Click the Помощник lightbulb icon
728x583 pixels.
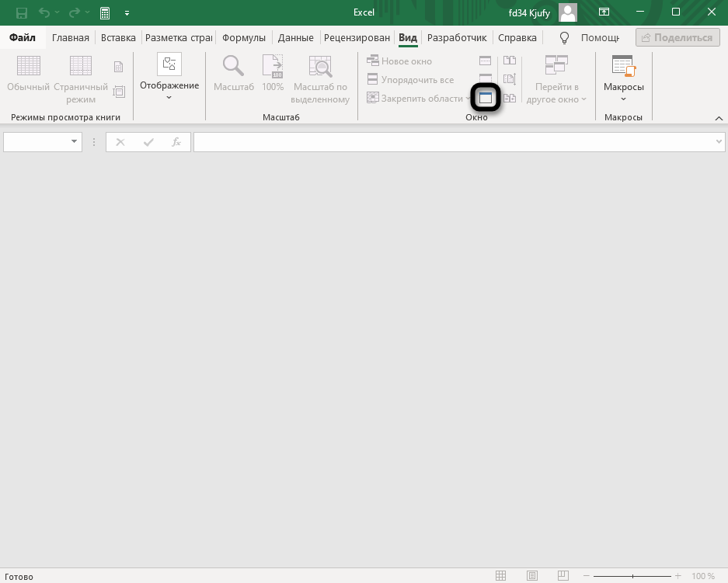[564, 37]
